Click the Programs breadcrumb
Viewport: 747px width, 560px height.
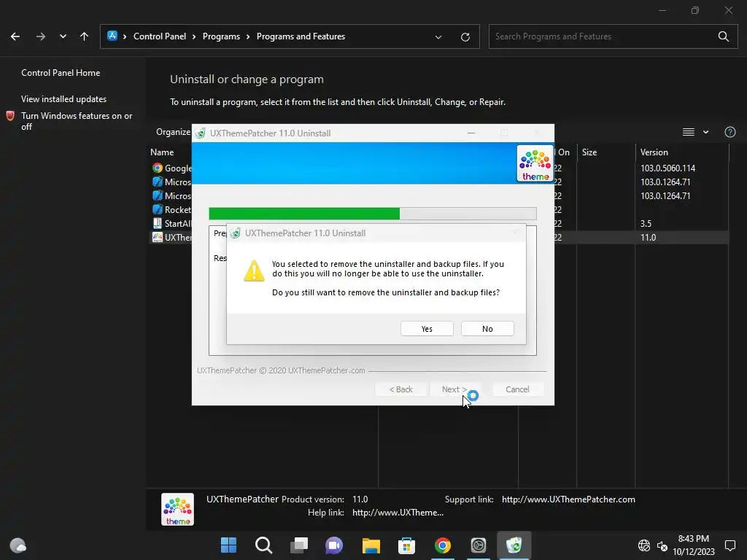pyautogui.click(x=221, y=36)
